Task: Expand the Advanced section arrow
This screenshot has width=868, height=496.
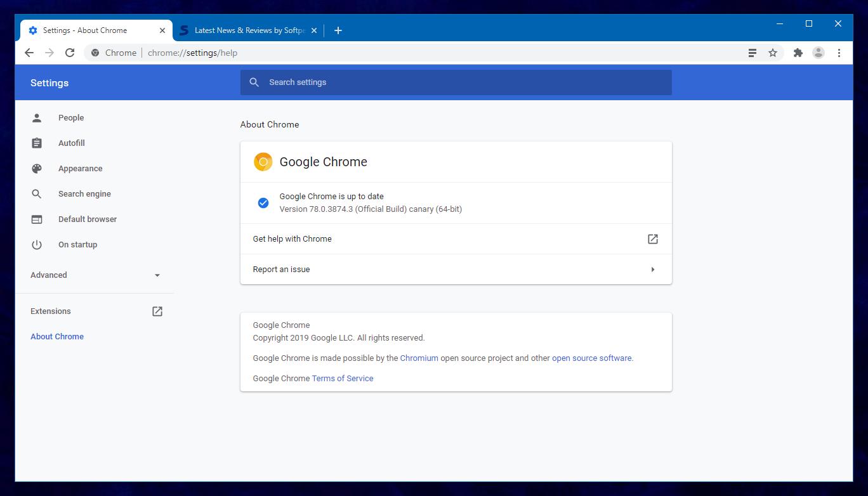Action: point(157,275)
